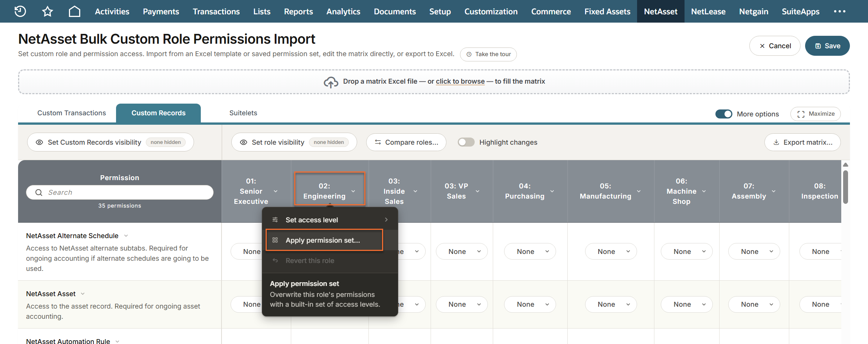Viewport: 868px width, 344px height.
Task: Click the cloud upload icon
Action: point(331,82)
